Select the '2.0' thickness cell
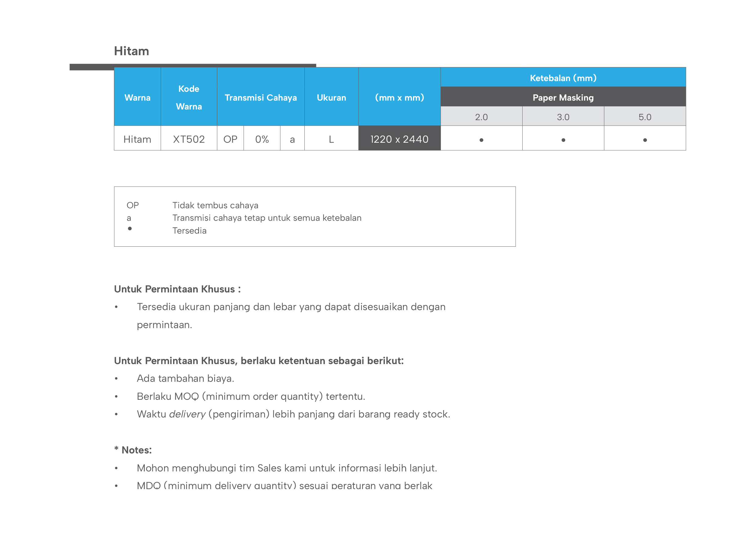 pyautogui.click(x=481, y=117)
